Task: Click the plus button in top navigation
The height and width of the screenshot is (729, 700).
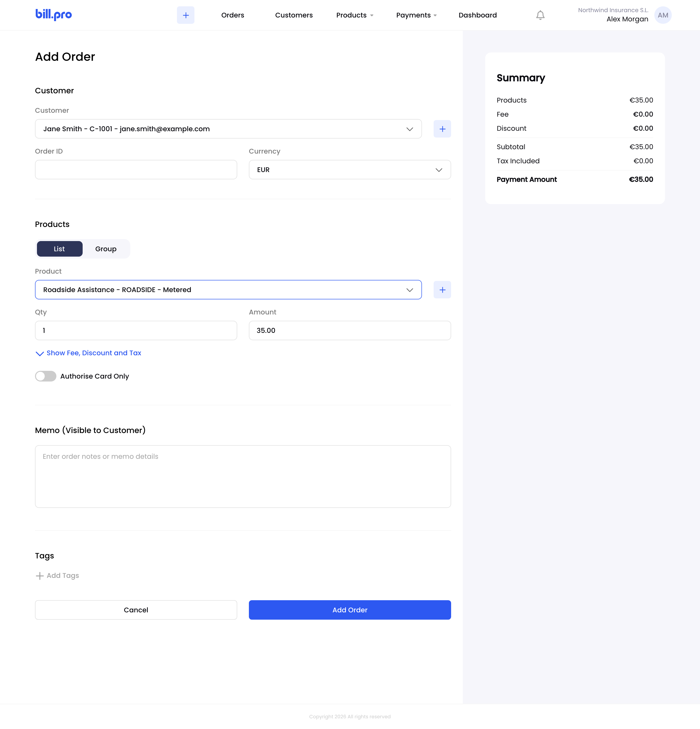Action: [186, 15]
